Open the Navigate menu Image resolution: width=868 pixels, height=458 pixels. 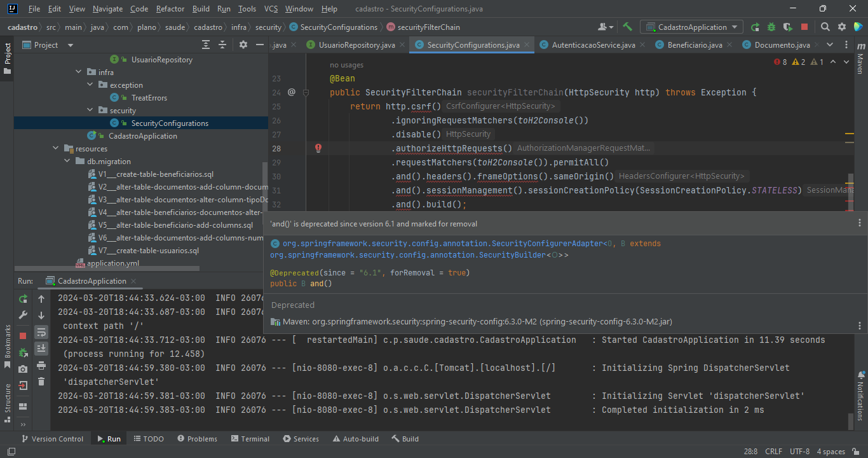108,9
